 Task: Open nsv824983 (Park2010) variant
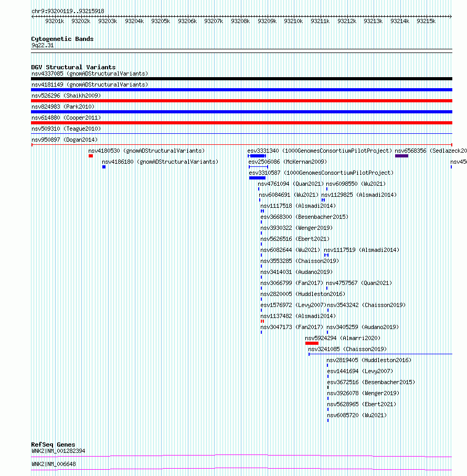pyautogui.click(x=63, y=107)
